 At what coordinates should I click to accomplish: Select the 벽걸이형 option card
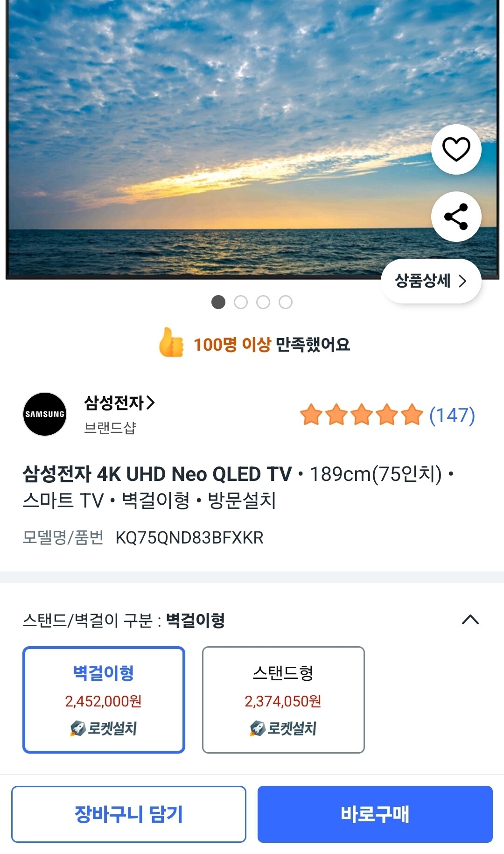tap(104, 699)
